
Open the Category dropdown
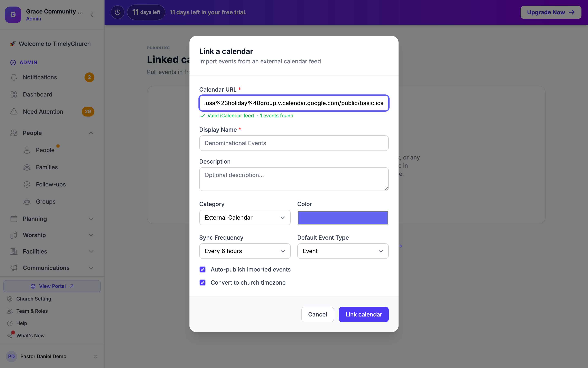coord(245,218)
